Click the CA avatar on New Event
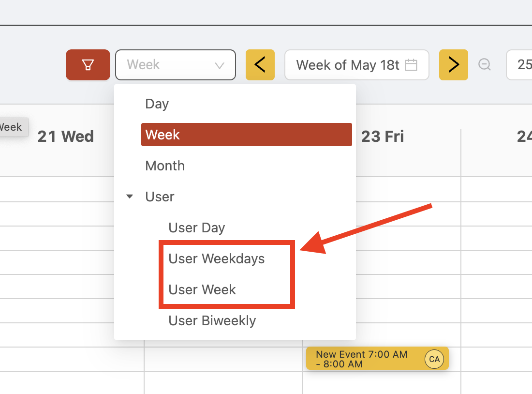The width and height of the screenshot is (532, 394). pyautogui.click(x=434, y=359)
